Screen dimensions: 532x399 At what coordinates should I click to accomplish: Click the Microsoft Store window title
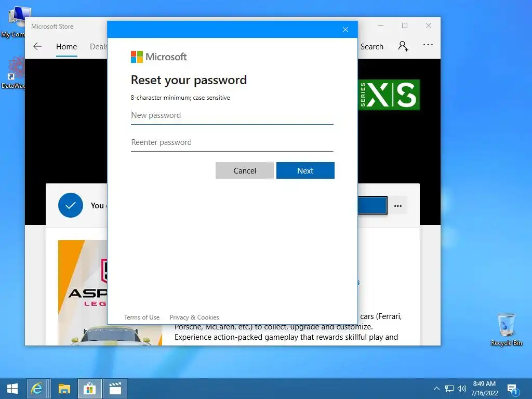[52, 26]
